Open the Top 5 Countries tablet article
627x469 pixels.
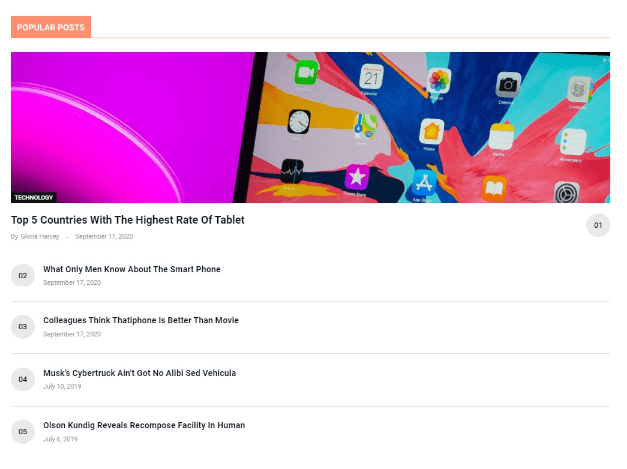(127, 220)
